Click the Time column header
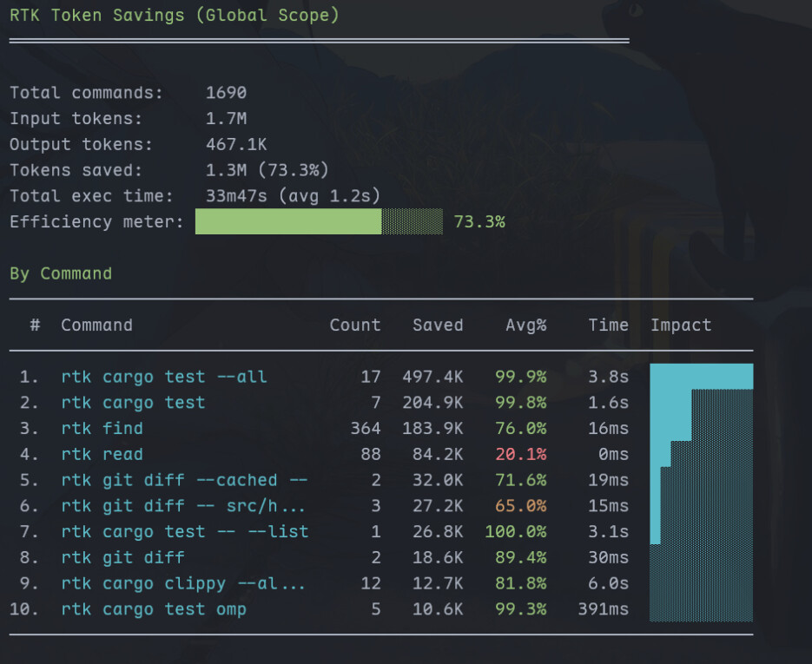 (x=609, y=325)
